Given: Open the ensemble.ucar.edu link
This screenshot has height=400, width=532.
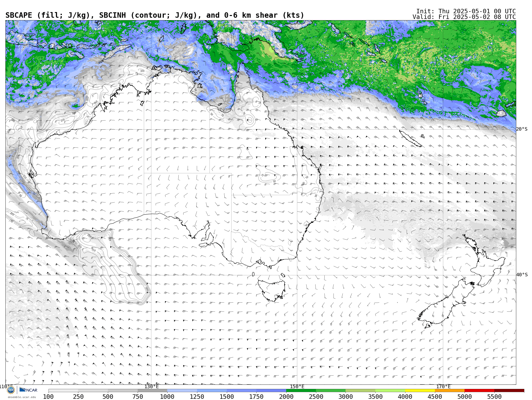Looking at the screenshot, I should [22, 397].
